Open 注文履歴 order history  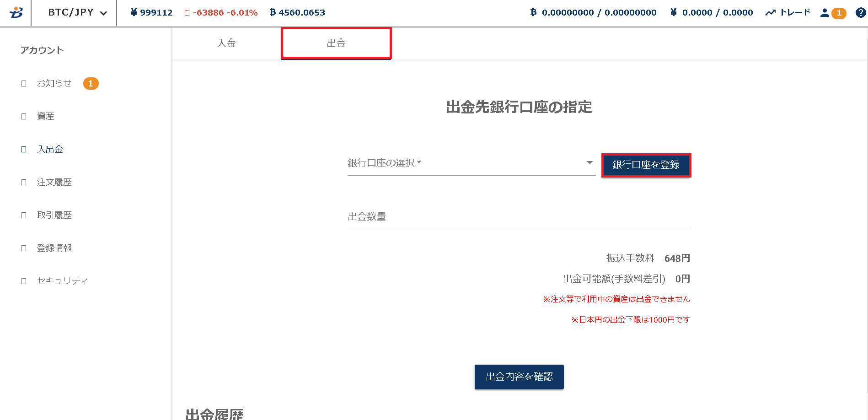click(x=54, y=182)
